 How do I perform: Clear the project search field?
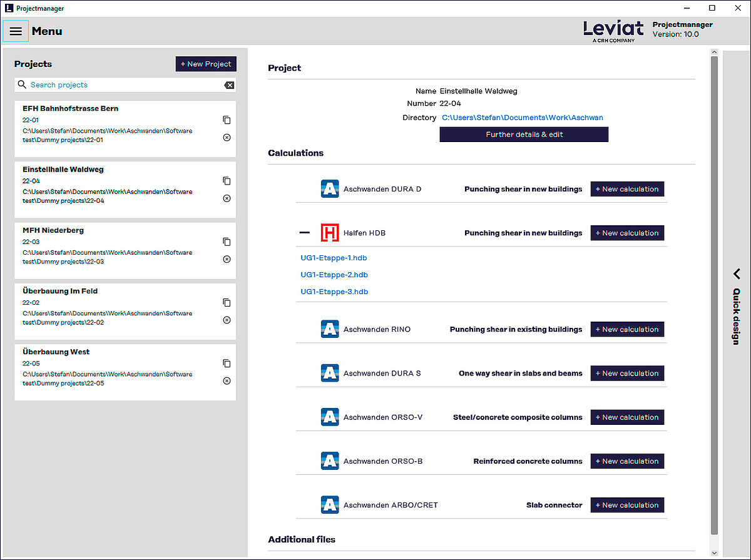(x=229, y=85)
